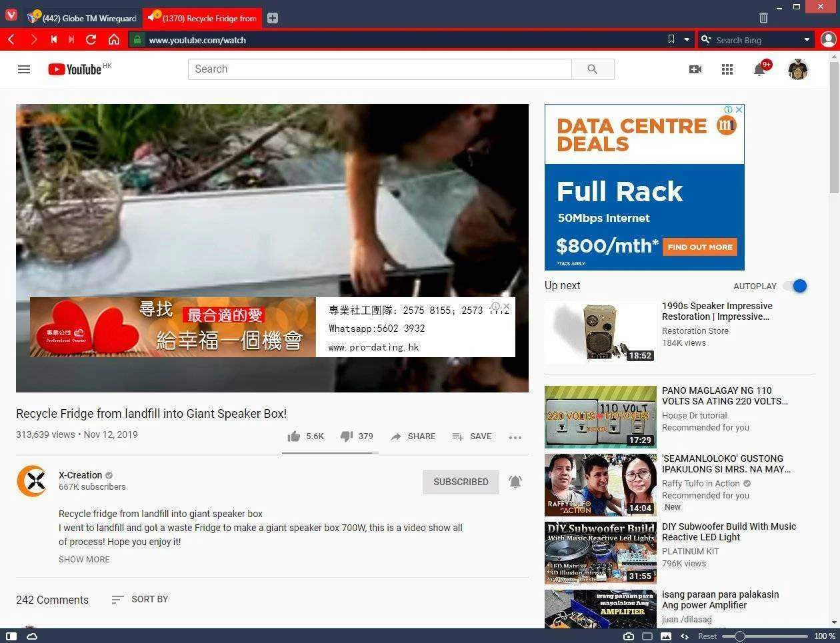This screenshot has height=643, width=840.
Task: Open the YouTube apps grid
Action: pyautogui.click(x=727, y=69)
